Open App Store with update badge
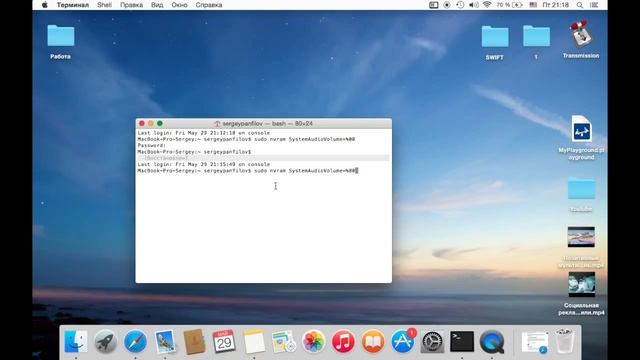Image resolution: width=640 pixels, height=360 pixels. pos(403,341)
